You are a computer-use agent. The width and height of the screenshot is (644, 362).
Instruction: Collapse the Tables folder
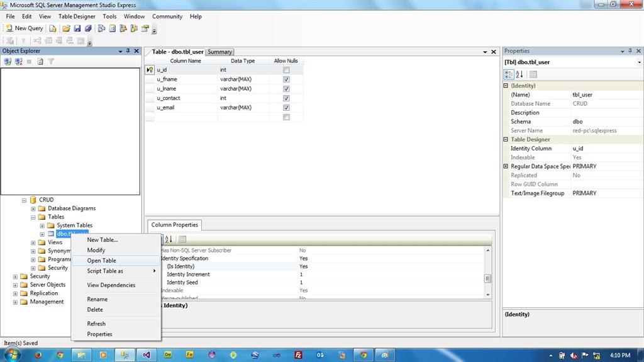click(x=33, y=217)
